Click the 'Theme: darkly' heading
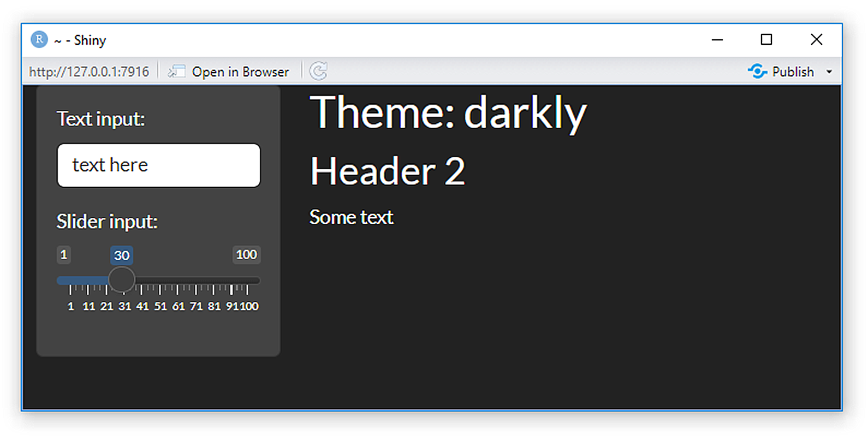This screenshot has height=441, width=868. (448, 113)
